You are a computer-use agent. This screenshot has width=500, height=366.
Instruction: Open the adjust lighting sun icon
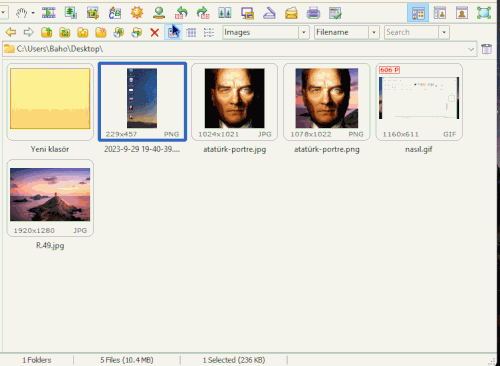[x=137, y=13]
